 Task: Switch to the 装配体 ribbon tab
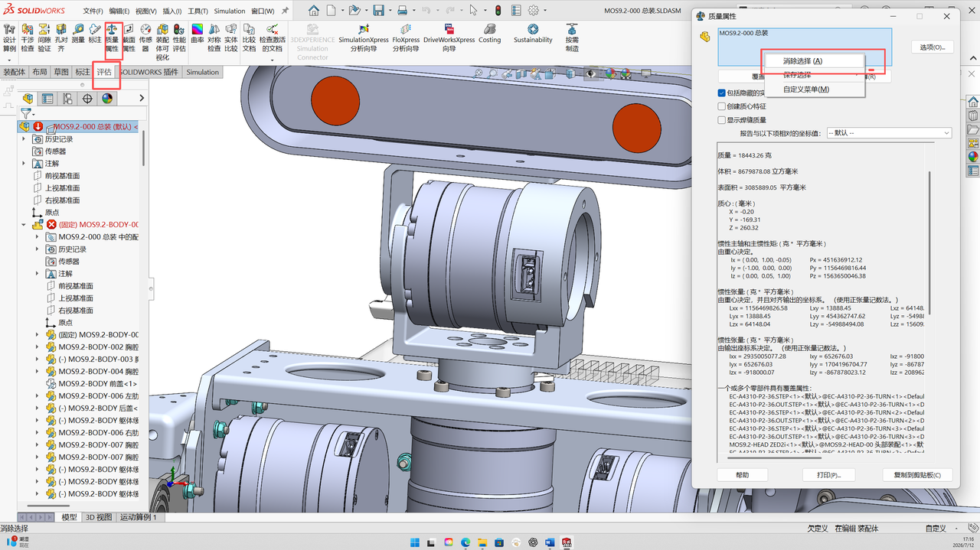15,72
